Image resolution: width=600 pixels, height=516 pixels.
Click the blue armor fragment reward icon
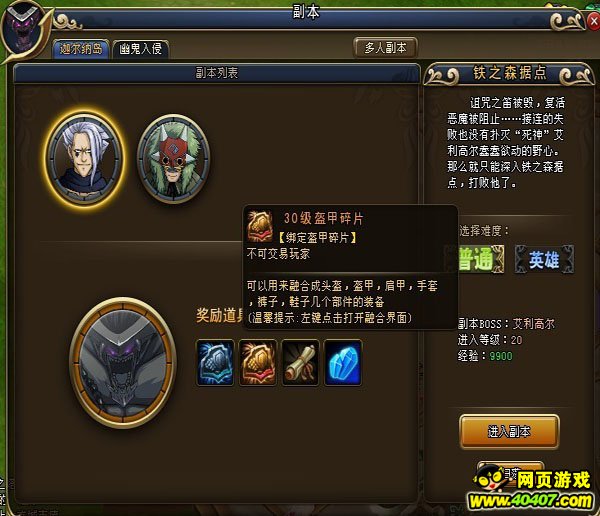coord(215,362)
